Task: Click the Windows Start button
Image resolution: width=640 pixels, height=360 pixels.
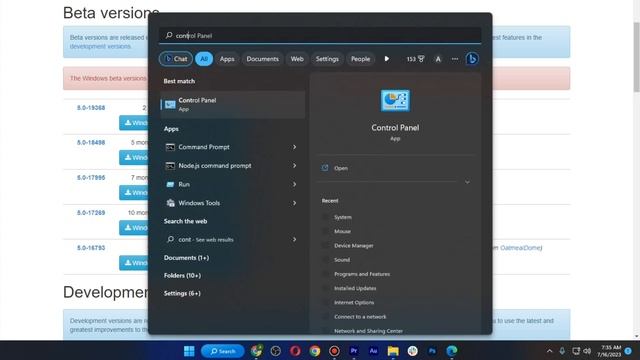Action: point(189,351)
